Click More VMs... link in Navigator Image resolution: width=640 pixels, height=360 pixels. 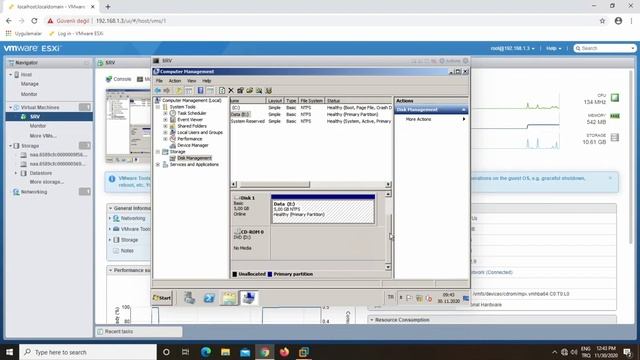[43, 136]
